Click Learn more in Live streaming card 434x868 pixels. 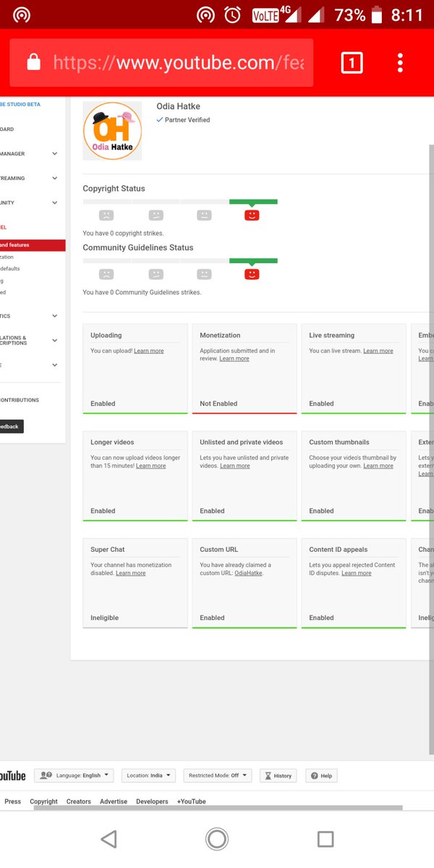coord(378,351)
